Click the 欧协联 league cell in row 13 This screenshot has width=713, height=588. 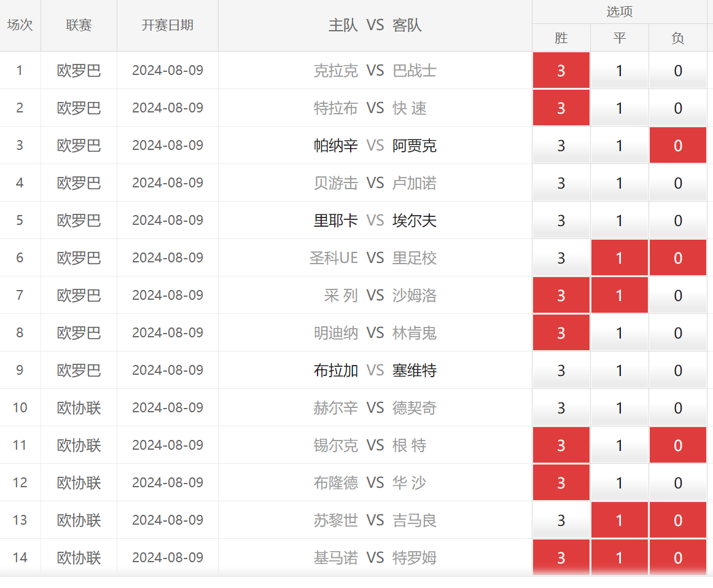coord(79,520)
